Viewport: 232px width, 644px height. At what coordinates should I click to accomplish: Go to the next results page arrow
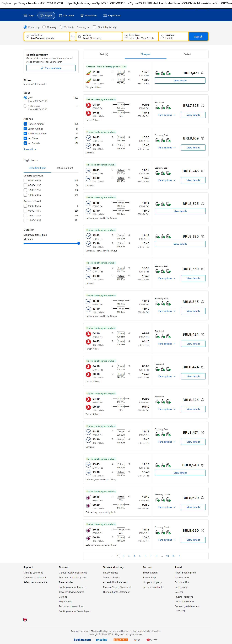coord(179,556)
